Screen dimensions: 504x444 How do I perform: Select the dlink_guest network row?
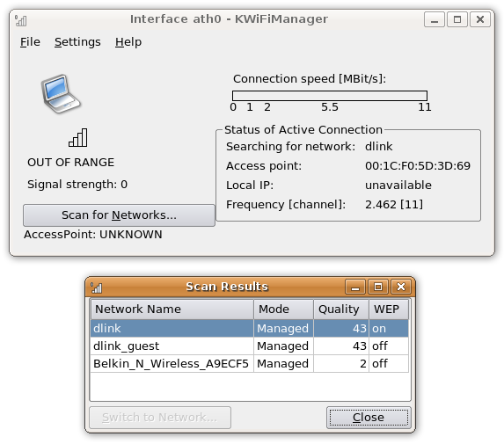click(x=250, y=346)
